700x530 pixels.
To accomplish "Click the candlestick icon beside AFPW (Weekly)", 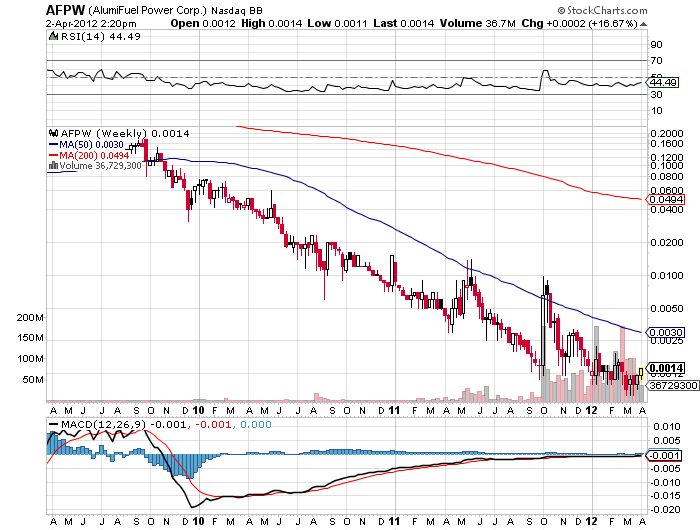I will pos(54,133).
